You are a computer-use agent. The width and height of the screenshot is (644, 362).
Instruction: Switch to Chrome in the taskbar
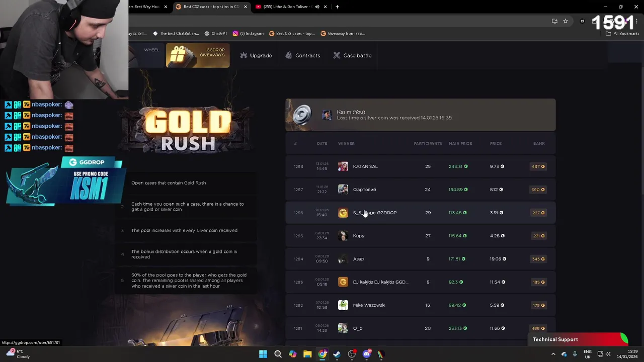322,354
